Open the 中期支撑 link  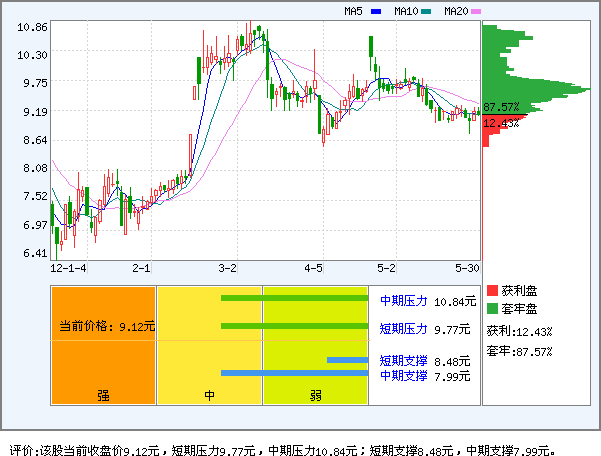click(x=403, y=375)
